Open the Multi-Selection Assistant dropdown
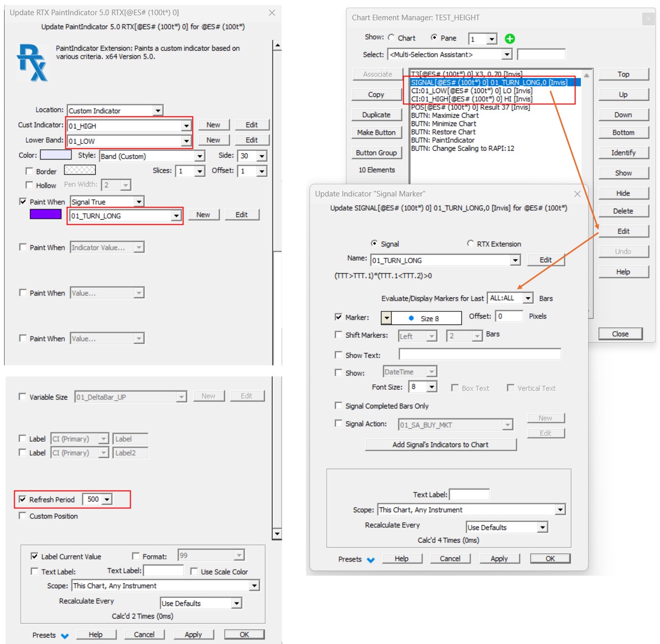The width and height of the screenshot is (660, 644). (x=507, y=55)
